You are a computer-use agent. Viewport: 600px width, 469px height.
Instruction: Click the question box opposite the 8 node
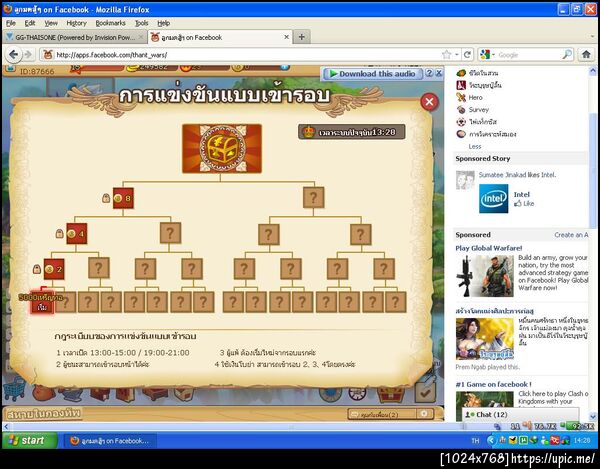click(313, 197)
